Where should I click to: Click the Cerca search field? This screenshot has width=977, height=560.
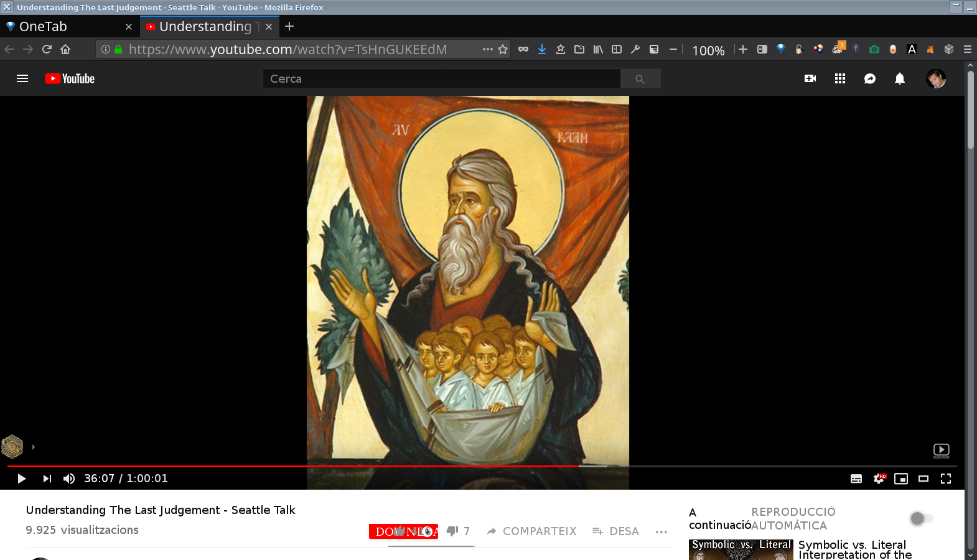point(441,78)
